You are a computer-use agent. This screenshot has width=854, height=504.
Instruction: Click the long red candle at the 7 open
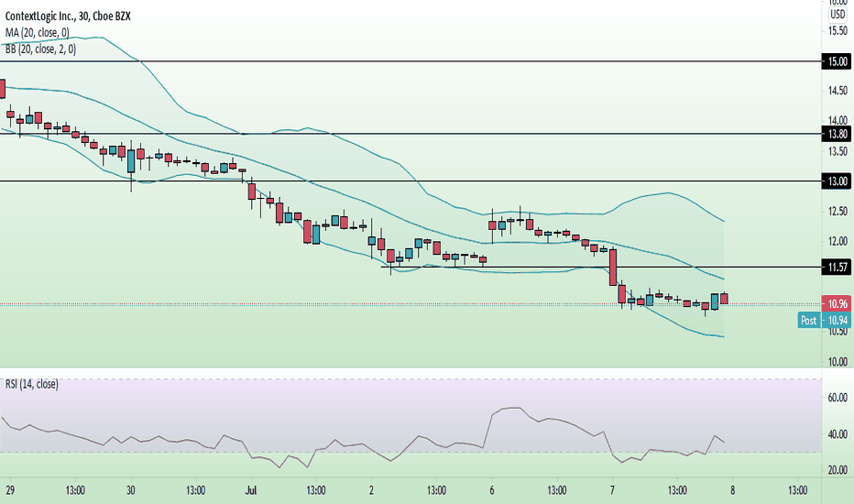pyautogui.click(x=613, y=267)
